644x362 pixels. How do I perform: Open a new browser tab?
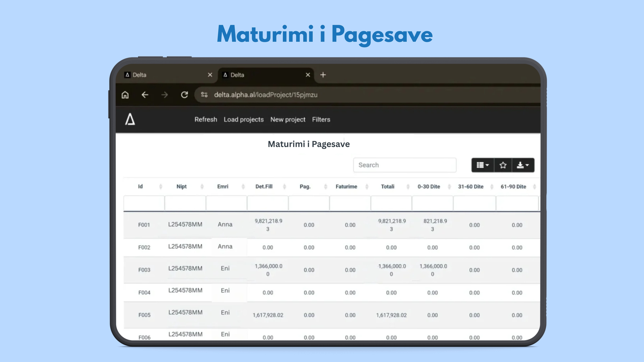(x=323, y=75)
